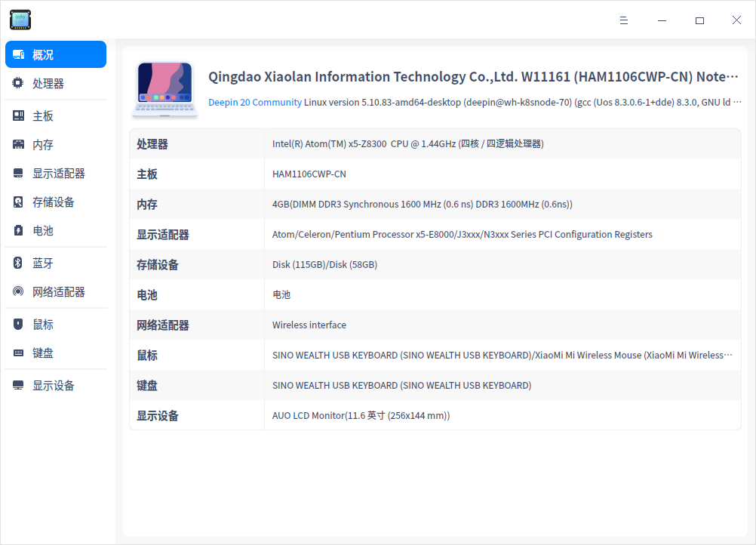Image resolution: width=756 pixels, height=545 pixels.
Task: Select Atom/Celeron/Pentium PCI Configuration value
Action: (x=463, y=235)
